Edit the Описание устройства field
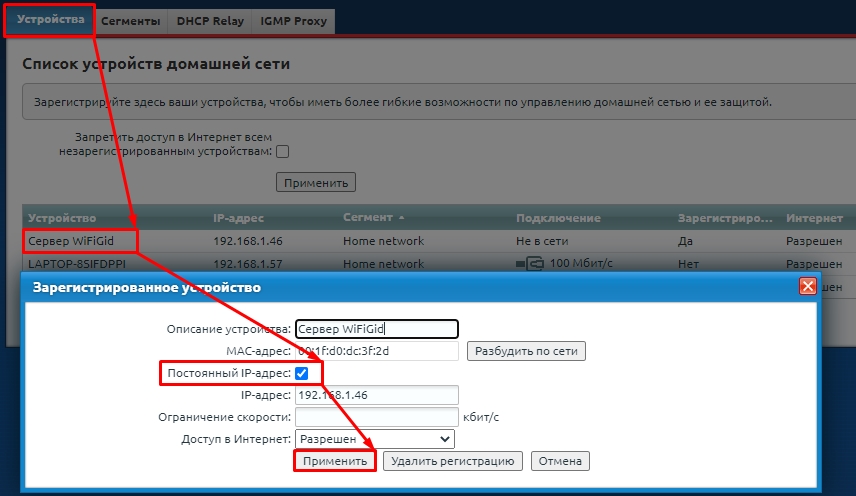The width and height of the screenshot is (856, 496). (377, 329)
